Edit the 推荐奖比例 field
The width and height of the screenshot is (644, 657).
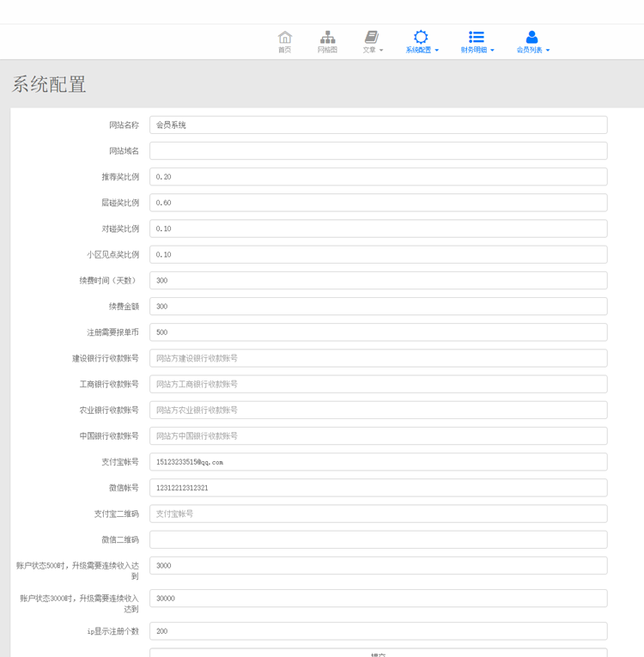(379, 177)
